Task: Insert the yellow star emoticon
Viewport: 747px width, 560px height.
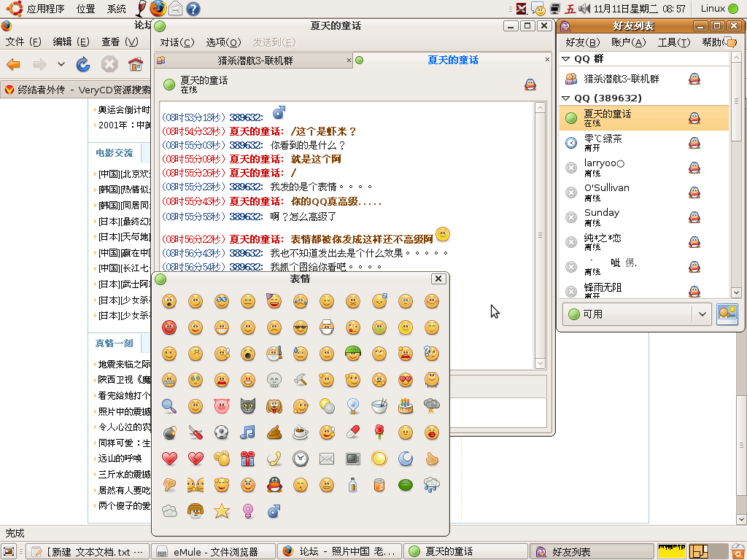Action: [x=222, y=511]
